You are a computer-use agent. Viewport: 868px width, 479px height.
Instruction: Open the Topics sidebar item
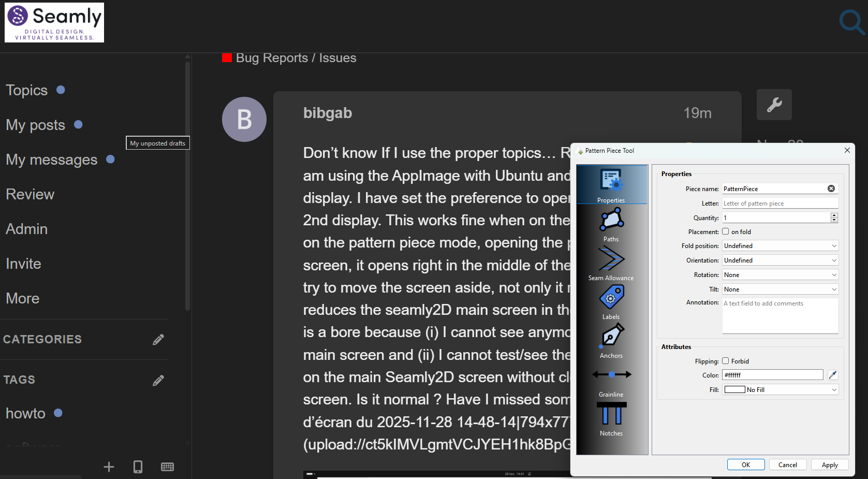point(27,90)
